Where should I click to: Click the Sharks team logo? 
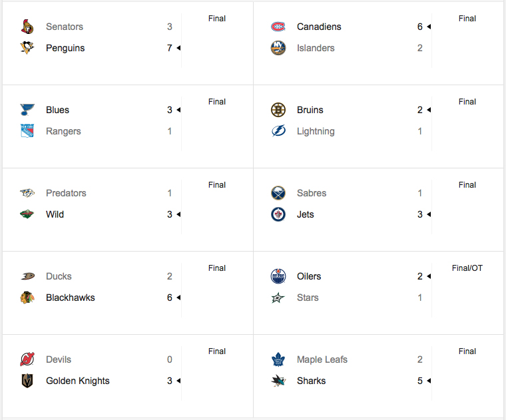click(278, 381)
